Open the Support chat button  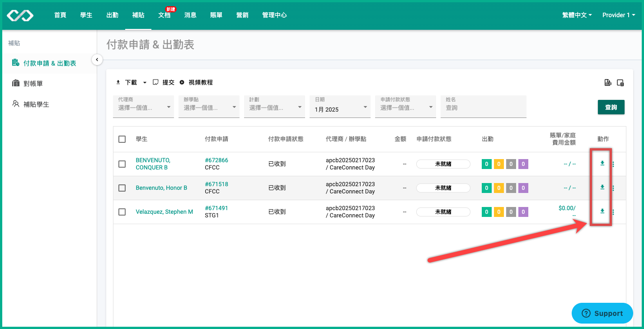(x=602, y=313)
